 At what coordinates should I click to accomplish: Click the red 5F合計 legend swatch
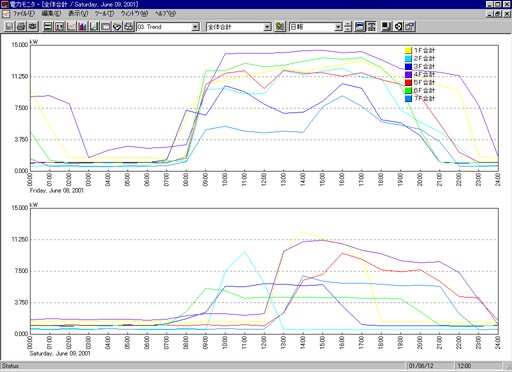point(408,82)
